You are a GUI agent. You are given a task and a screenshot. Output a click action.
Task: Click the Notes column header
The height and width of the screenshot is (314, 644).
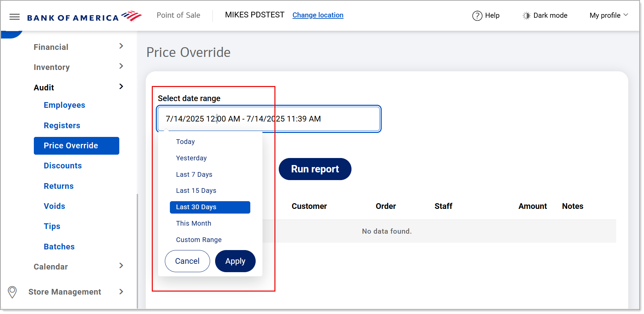click(x=573, y=206)
